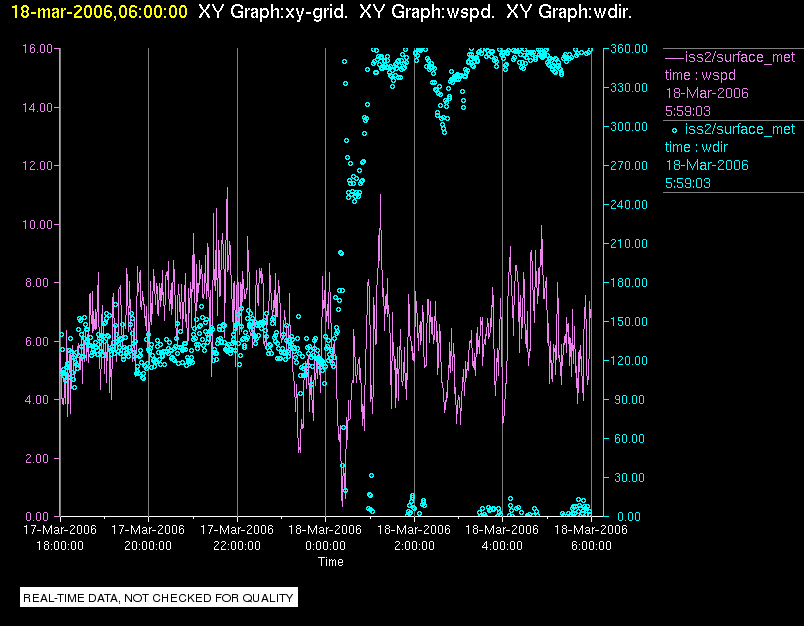This screenshot has height=626, width=804.
Task: Click the 10.00 wind speed axis label
Action: pos(37,225)
